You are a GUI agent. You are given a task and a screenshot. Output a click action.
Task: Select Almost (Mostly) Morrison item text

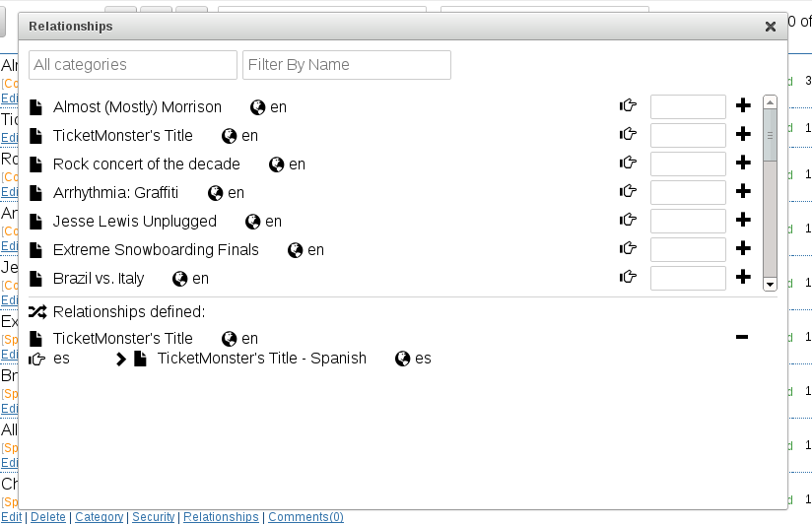click(x=137, y=107)
